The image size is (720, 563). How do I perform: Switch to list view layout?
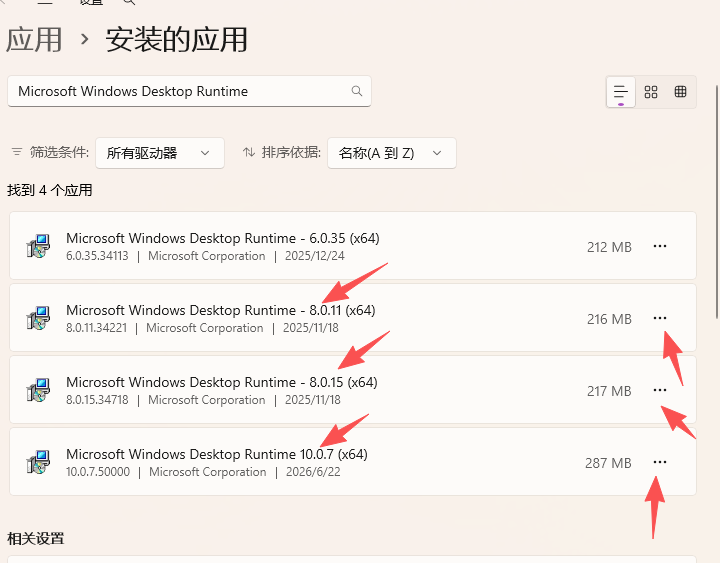[x=621, y=92]
